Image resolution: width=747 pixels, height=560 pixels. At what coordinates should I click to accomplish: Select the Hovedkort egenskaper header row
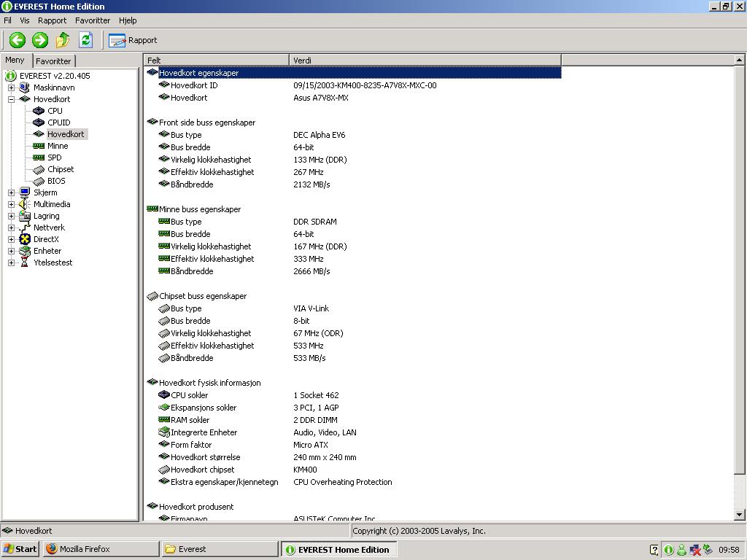pyautogui.click(x=353, y=73)
